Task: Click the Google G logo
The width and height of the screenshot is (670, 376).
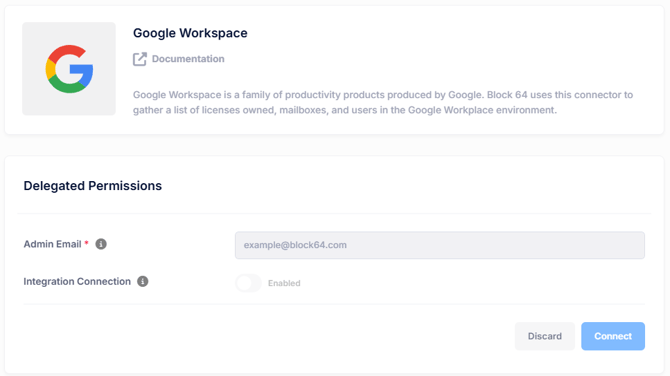Action: [69, 69]
